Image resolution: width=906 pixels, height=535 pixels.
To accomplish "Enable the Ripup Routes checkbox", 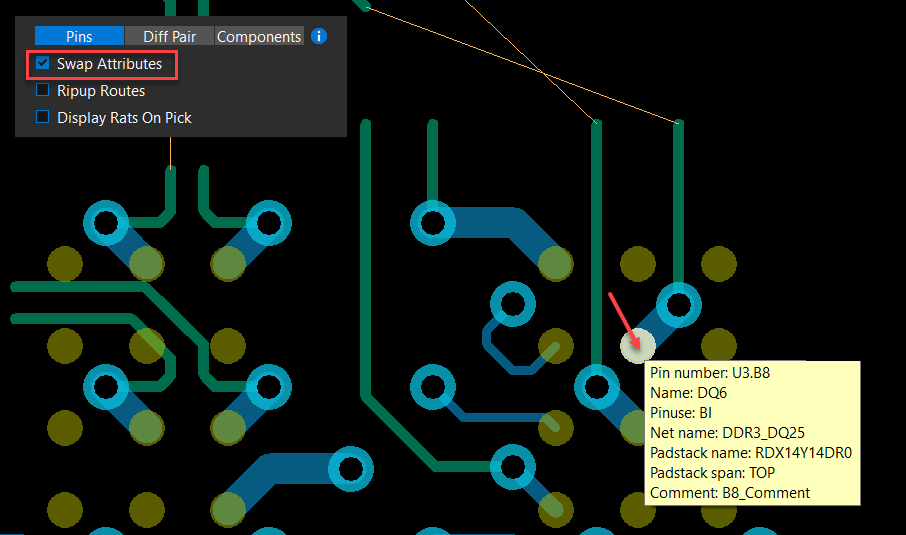I will click(x=42, y=90).
